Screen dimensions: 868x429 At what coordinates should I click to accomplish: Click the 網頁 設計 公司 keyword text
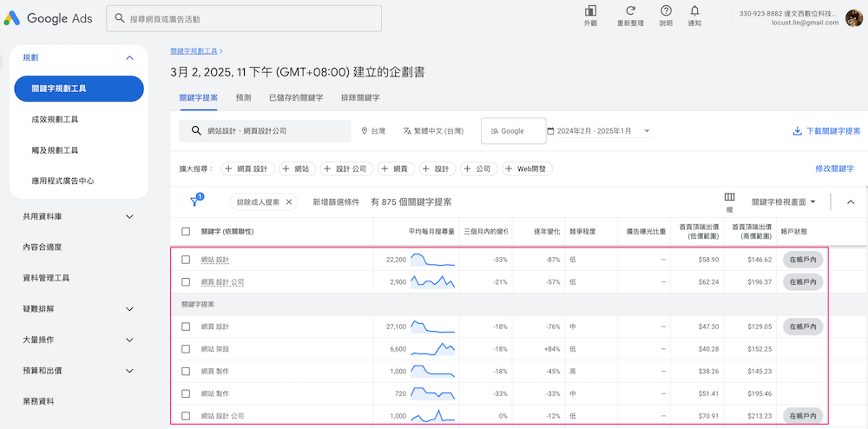[222, 282]
